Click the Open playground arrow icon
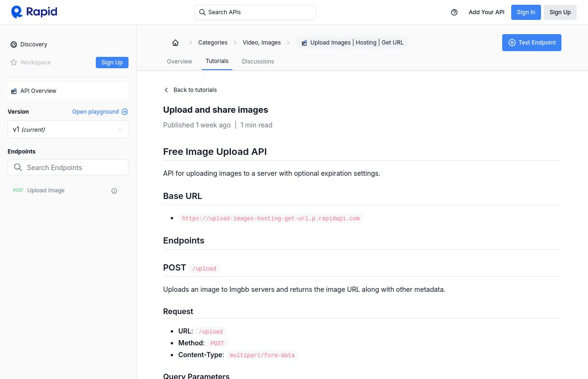The height and width of the screenshot is (379, 588). pos(125,112)
